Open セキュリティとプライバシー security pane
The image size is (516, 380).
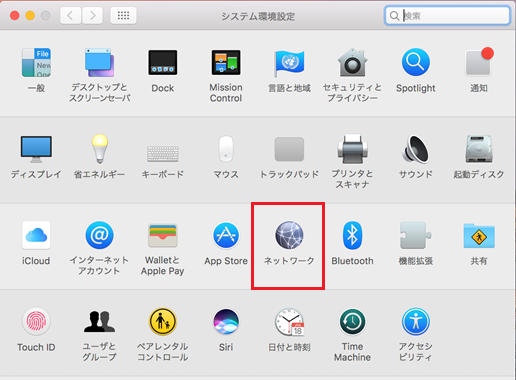[x=352, y=62]
